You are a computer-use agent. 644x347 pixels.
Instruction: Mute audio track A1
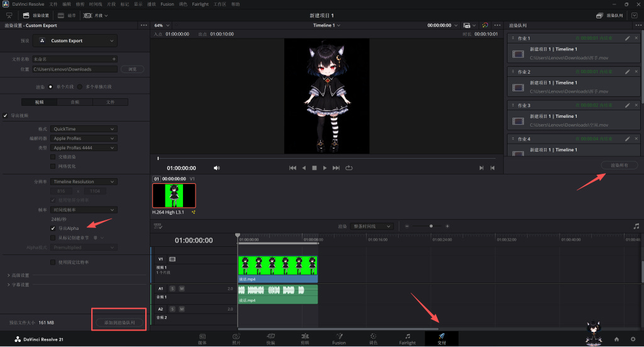point(182,288)
